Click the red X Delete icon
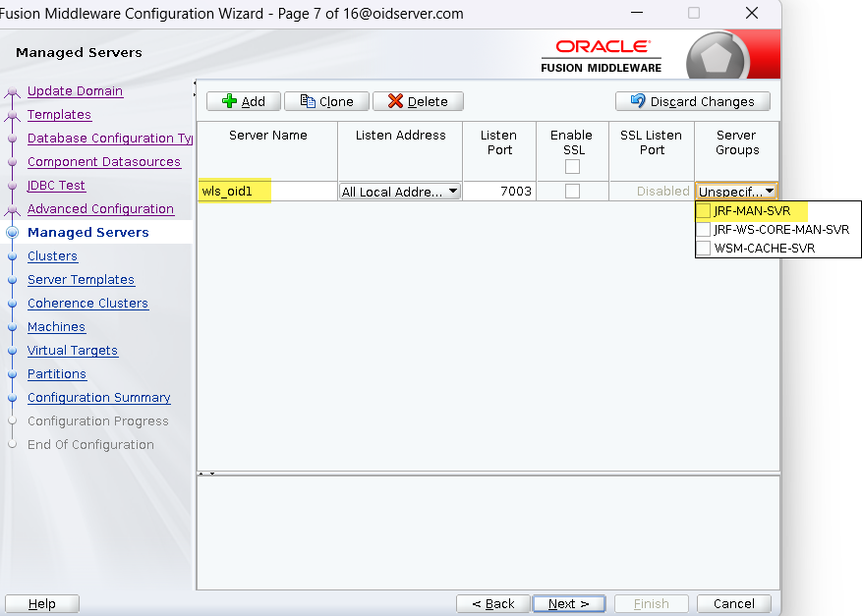The height and width of the screenshot is (616, 862). coord(395,101)
